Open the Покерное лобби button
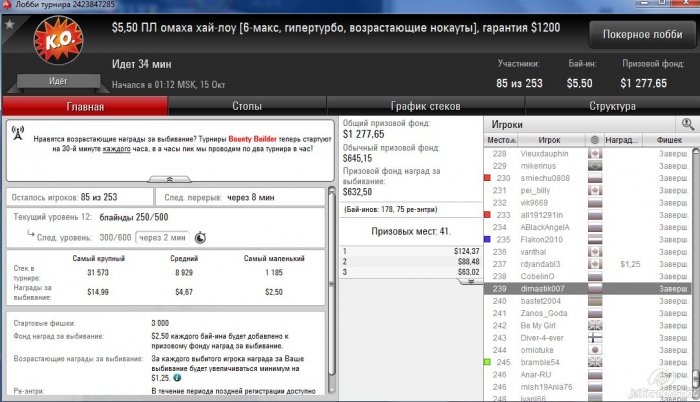The height and width of the screenshot is (402, 700). [x=642, y=34]
